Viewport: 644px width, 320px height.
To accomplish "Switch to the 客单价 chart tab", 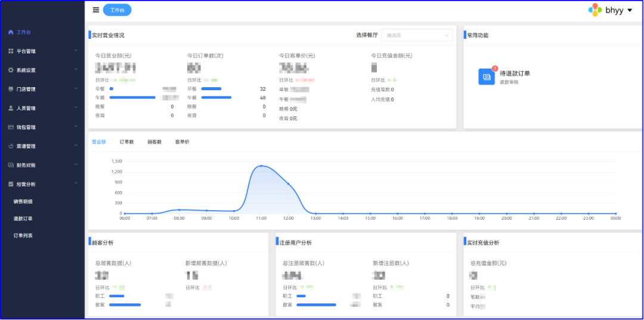I will pos(182,142).
